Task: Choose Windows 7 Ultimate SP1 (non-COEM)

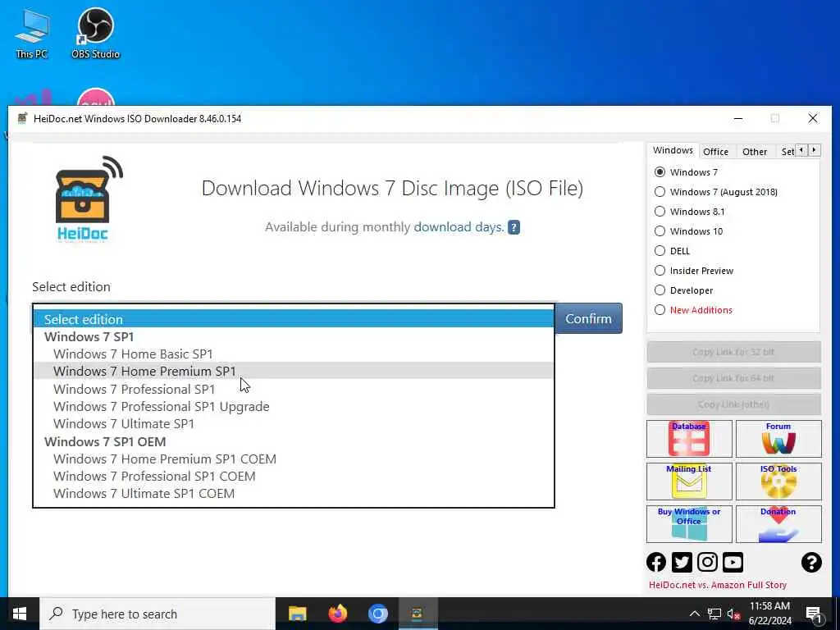Action: click(294, 424)
